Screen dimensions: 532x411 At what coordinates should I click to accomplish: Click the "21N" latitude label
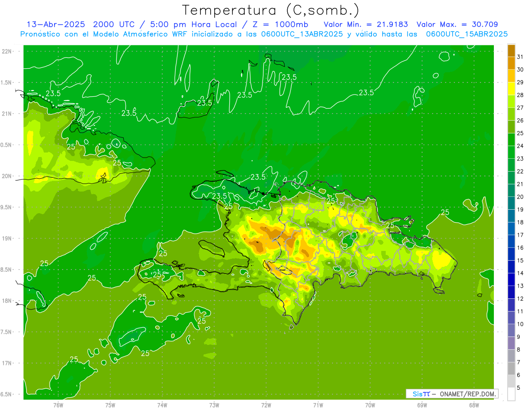tap(7, 114)
